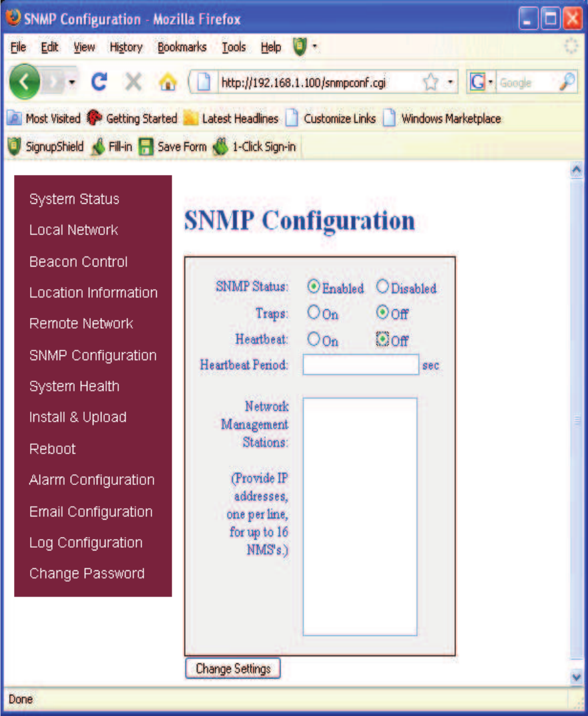The image size is (588, 716).
Task: Open Beacon Control in the sidebar
Action: [x=79, y=262]
